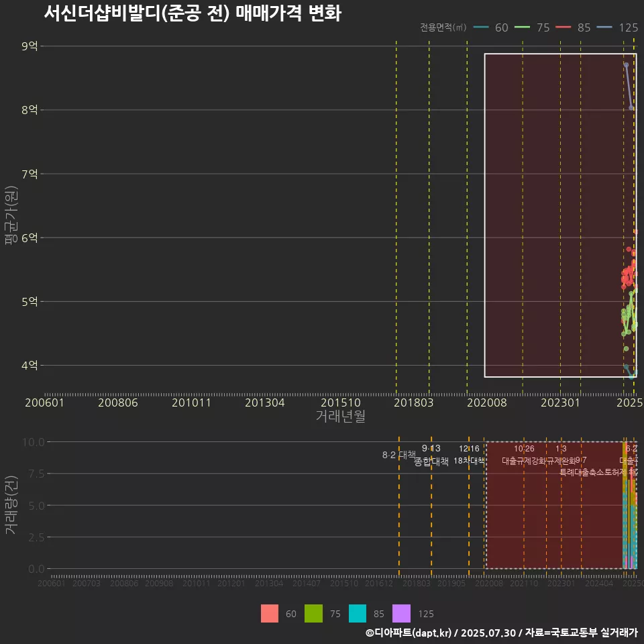Click the 5억 price axis label
Viewport: 644px width, 644px height.
(30, 301)
